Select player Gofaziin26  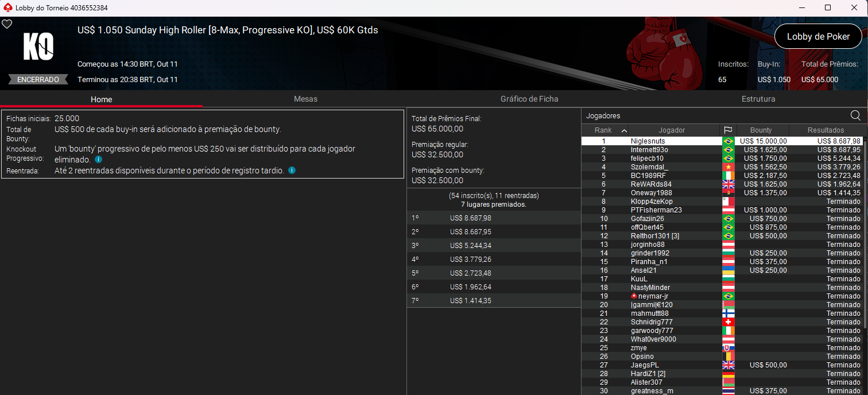722,219
